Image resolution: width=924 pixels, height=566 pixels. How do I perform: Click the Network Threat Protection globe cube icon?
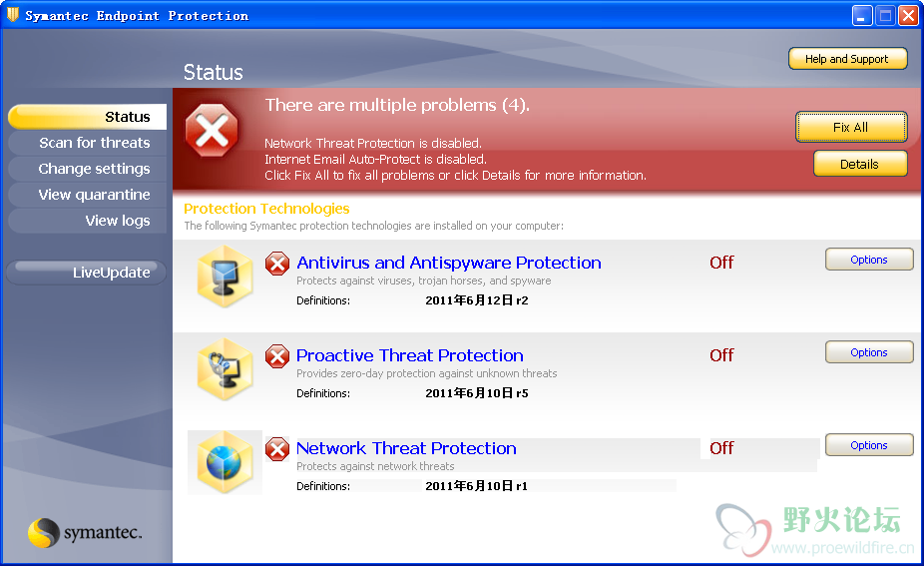225,462
